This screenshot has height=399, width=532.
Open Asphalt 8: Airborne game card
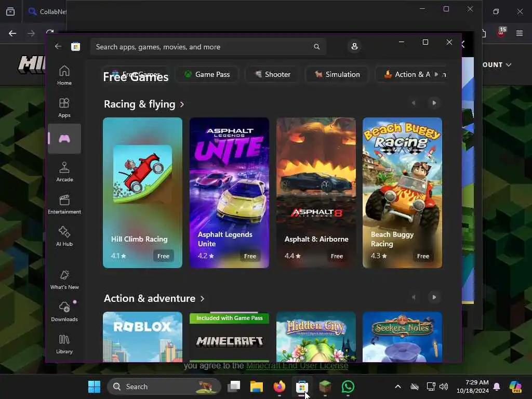(316, 193)
